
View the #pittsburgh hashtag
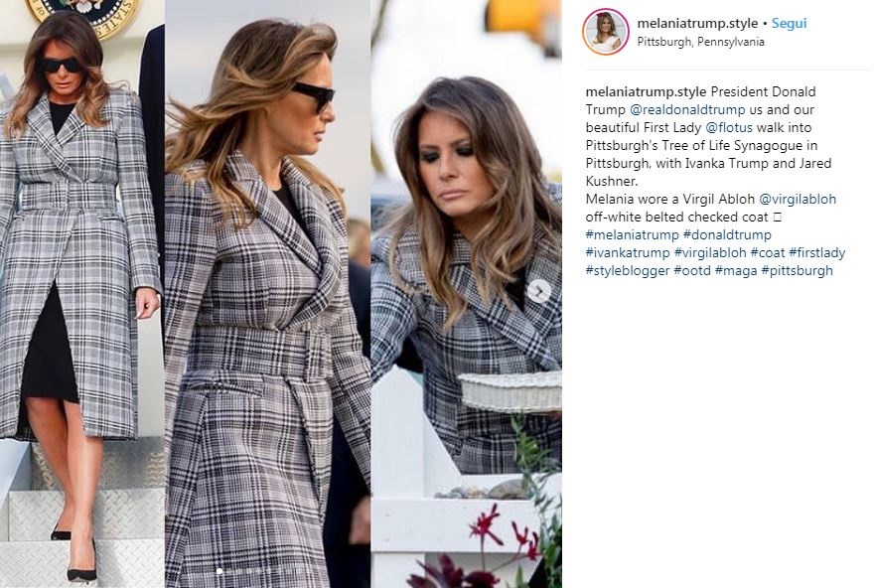point(797,270)
